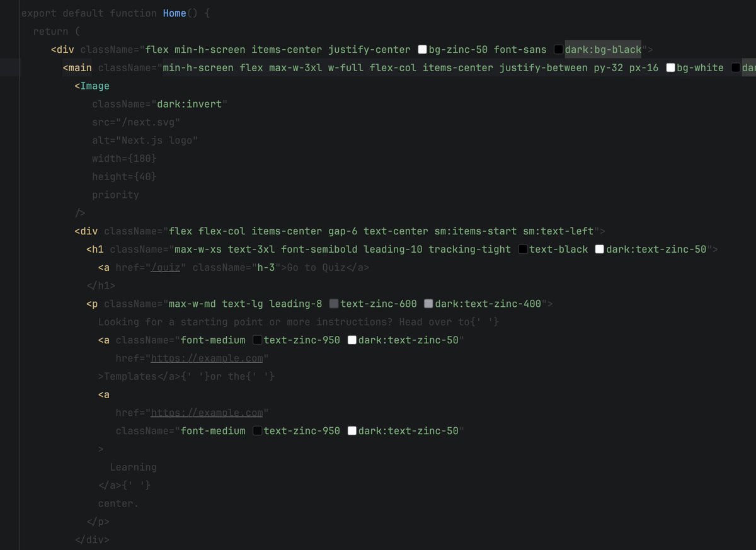
Task: Click the "</h1>" closing tag
Action: click(x=101, y=286)
